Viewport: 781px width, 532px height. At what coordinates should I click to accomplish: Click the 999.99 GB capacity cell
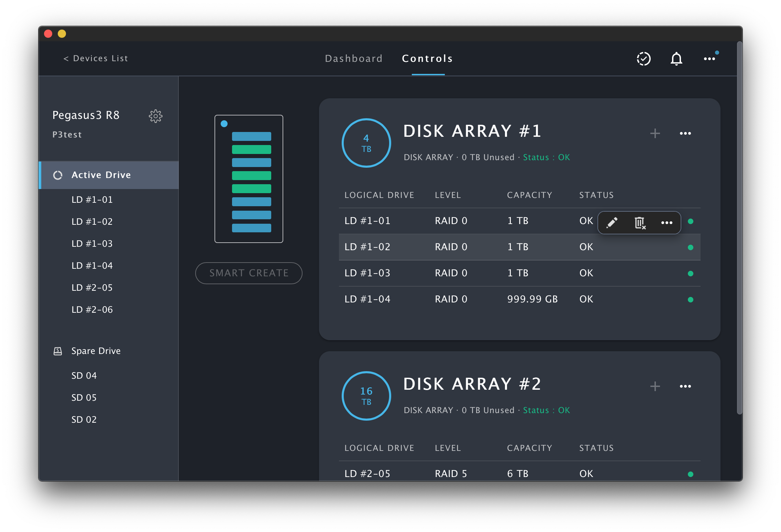click(x=532, y=299)
